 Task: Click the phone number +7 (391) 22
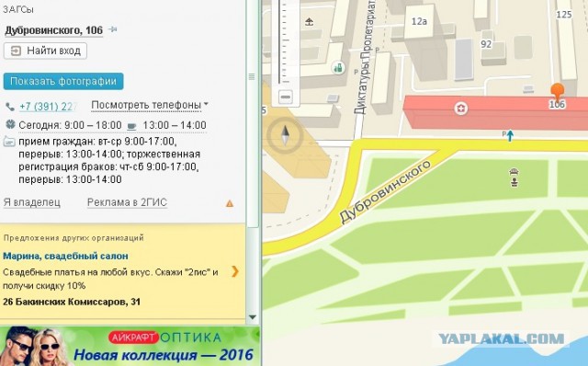(48, 107)
